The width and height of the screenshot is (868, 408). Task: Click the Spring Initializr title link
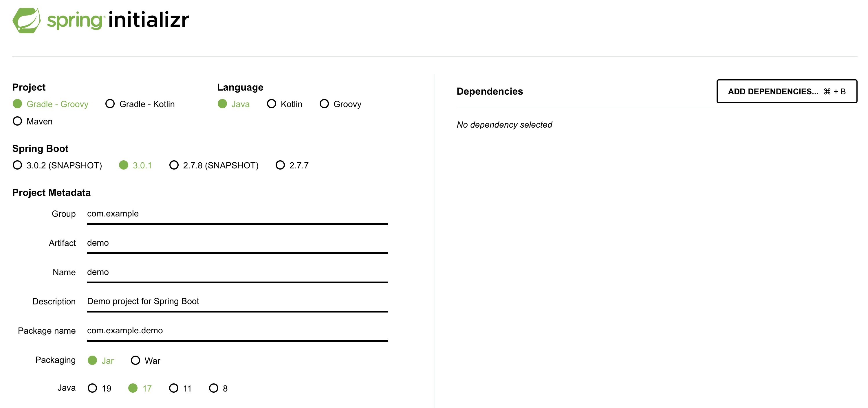pos(118,20)
